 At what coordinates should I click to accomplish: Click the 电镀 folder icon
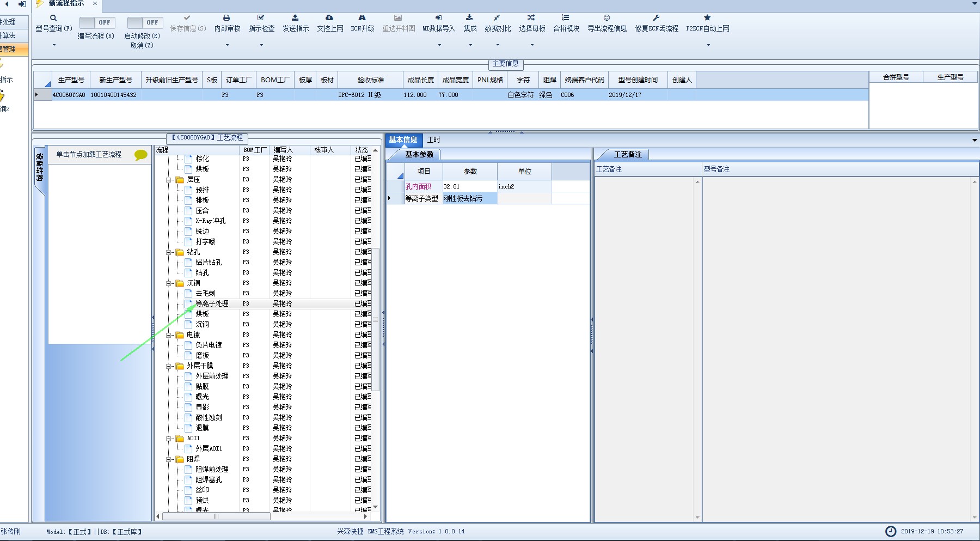pyautogui.click(x=180, y=335)
